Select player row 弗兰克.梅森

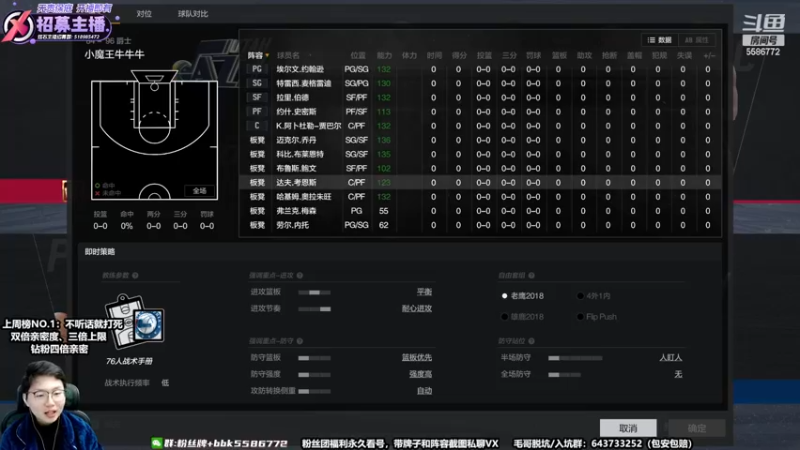point(480,211)
